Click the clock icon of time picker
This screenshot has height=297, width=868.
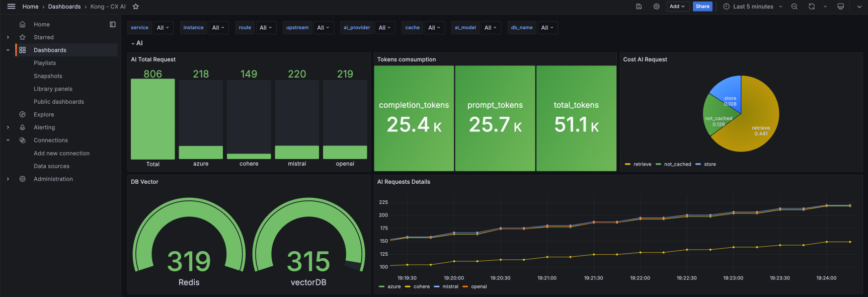click(x=726, y=7)
